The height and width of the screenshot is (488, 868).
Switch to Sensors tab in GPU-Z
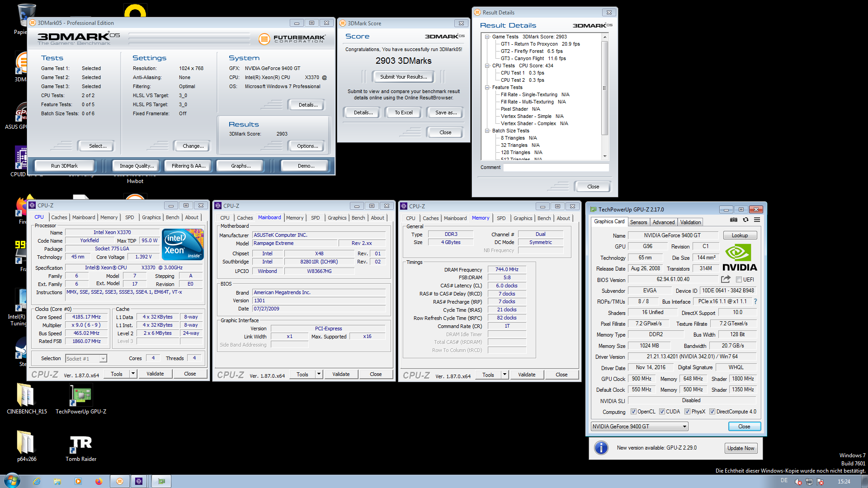click(x=638, y=222)
